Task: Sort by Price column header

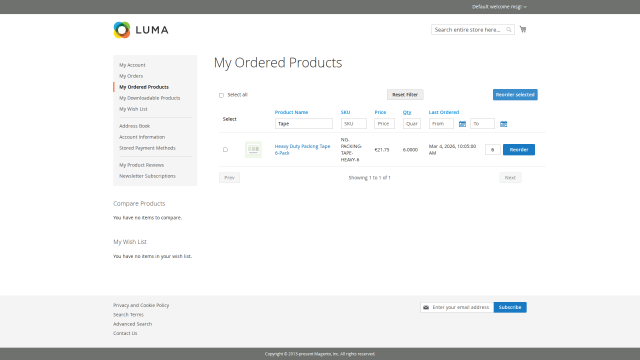Action: click(380, 112)
